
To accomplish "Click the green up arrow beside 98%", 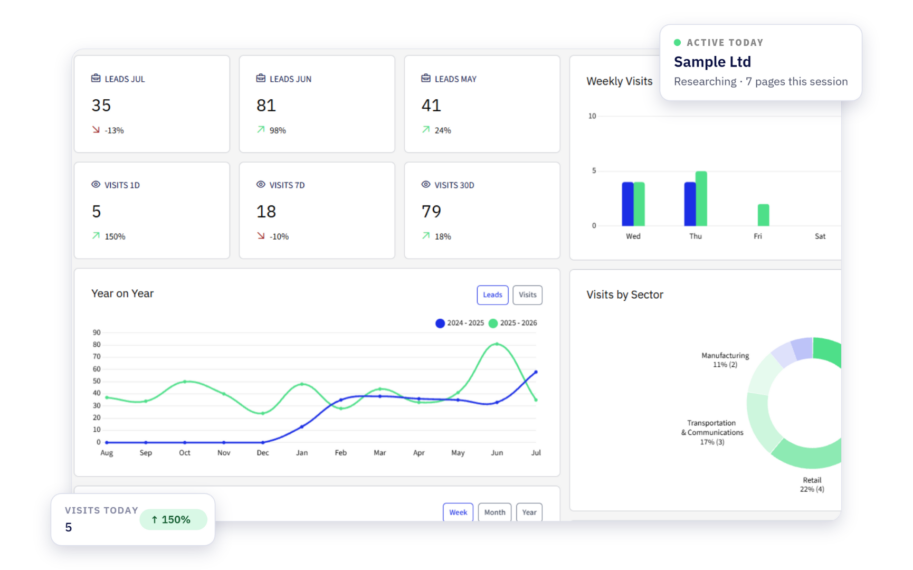I will 261,130.
